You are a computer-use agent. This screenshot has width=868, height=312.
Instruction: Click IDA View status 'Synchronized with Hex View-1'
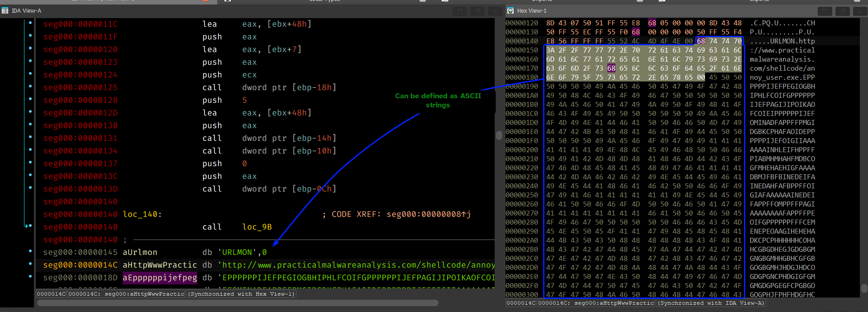[242, 294]
